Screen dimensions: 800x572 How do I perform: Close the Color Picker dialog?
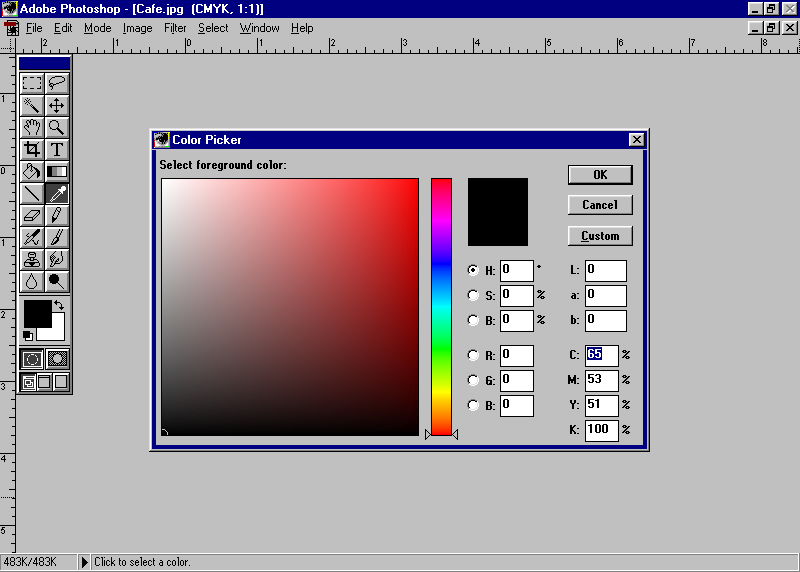point(636,140)
